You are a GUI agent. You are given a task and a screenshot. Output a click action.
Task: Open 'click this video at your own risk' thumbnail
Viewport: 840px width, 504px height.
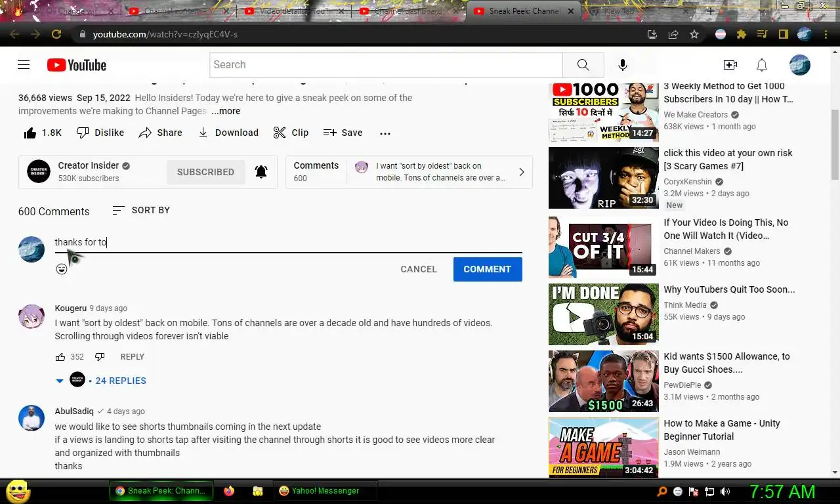pos(604,178)
